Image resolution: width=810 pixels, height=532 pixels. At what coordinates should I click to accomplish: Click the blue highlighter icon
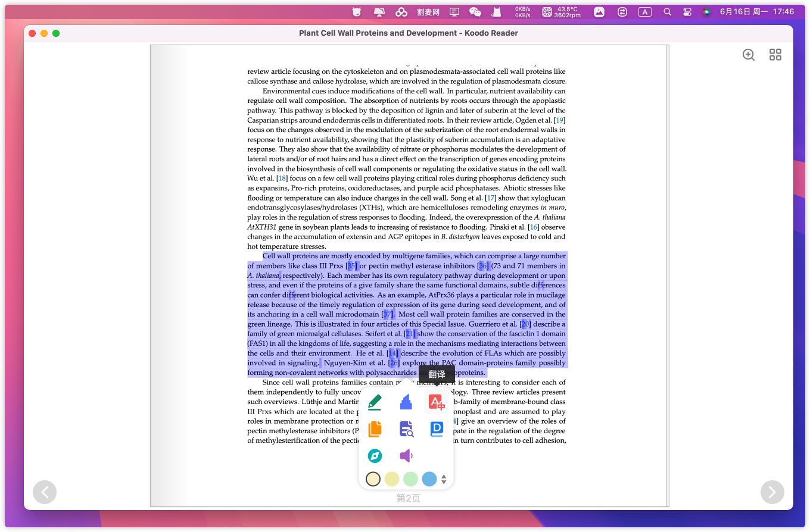[406, 402]
